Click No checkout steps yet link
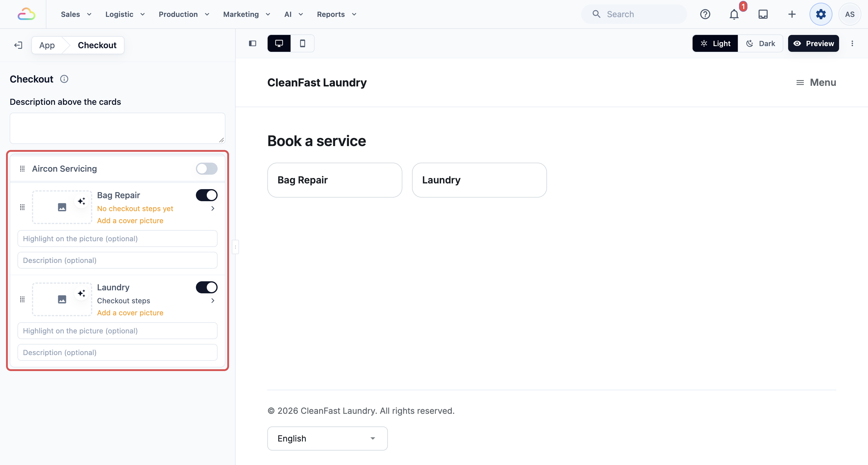Image resolution: width=868 pixels, height=465 pixels. (135, 208)
